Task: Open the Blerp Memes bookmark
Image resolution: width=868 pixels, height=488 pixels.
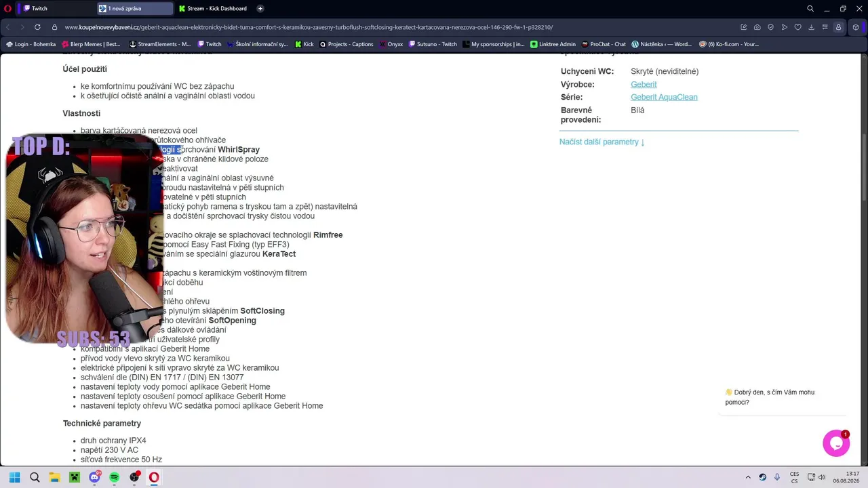Action: [x=91, y=44]
